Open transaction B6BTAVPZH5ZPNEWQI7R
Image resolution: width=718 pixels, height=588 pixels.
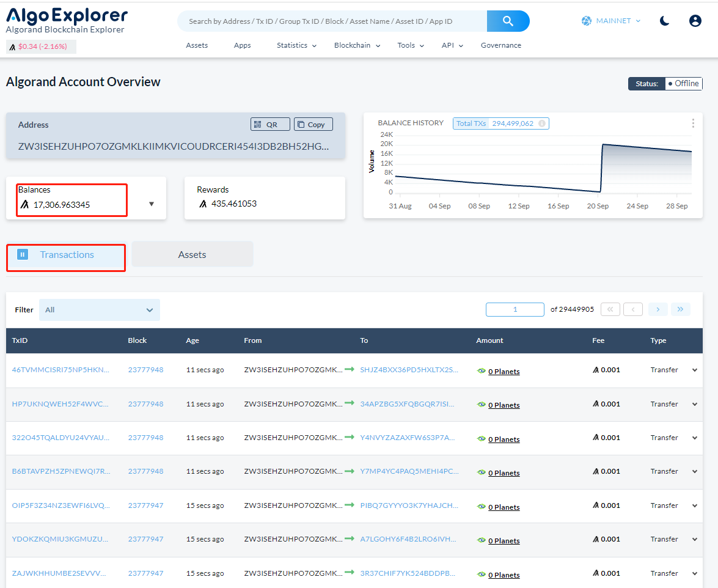tap(61, 471)
